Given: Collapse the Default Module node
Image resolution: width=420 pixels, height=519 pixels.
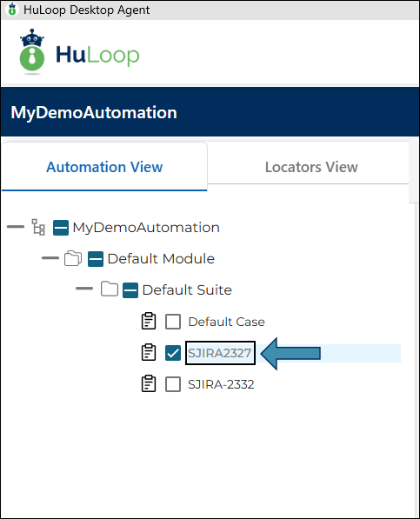Looking at the screenshot, I should [x=50, y=258].
